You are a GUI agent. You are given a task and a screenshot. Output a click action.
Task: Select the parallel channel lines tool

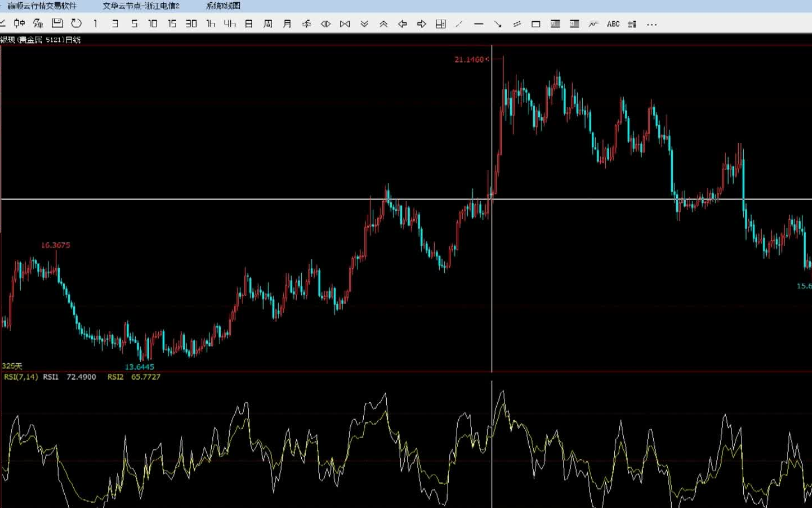click(517, 24)
